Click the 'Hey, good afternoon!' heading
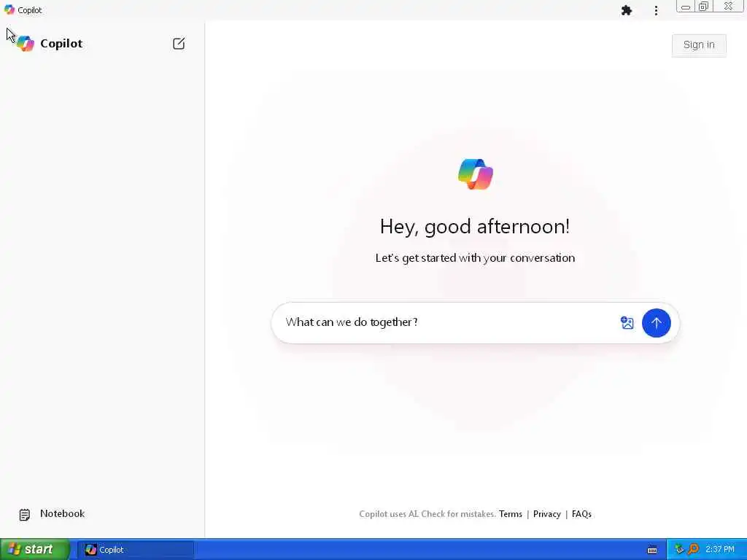The height and width of the screenshot is (560, 747). tap(475, 227)
